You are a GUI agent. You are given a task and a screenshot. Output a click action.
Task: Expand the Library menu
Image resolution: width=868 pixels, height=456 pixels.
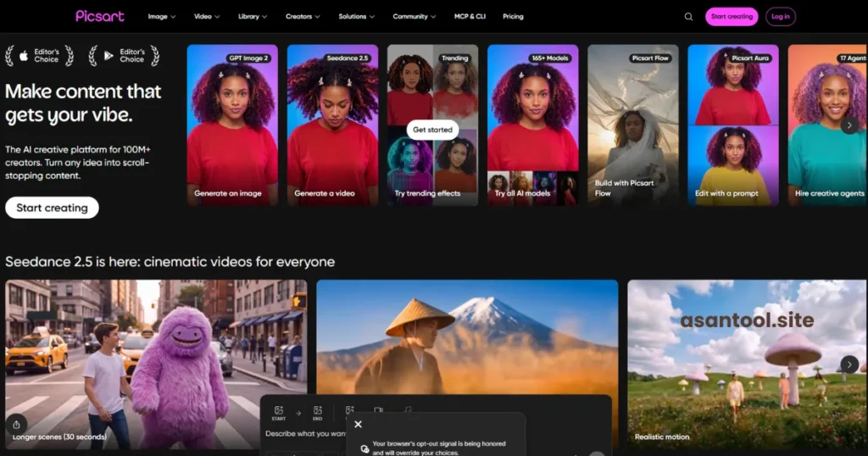253,17
